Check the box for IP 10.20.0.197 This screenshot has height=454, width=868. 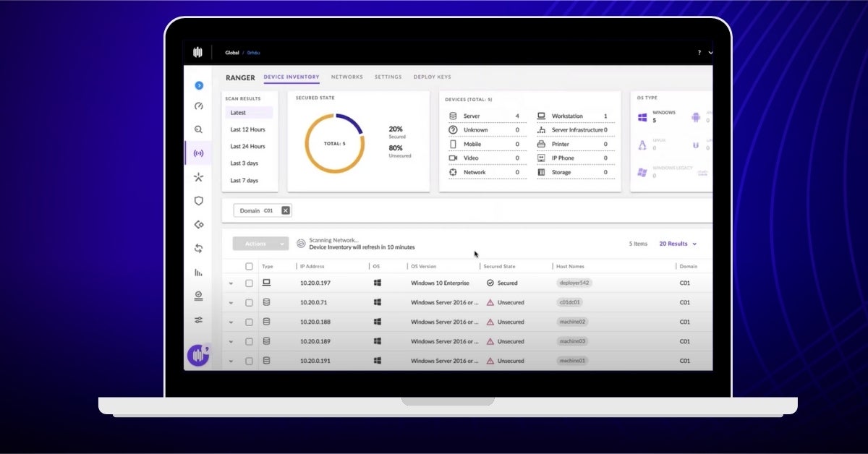coord(249,283)
